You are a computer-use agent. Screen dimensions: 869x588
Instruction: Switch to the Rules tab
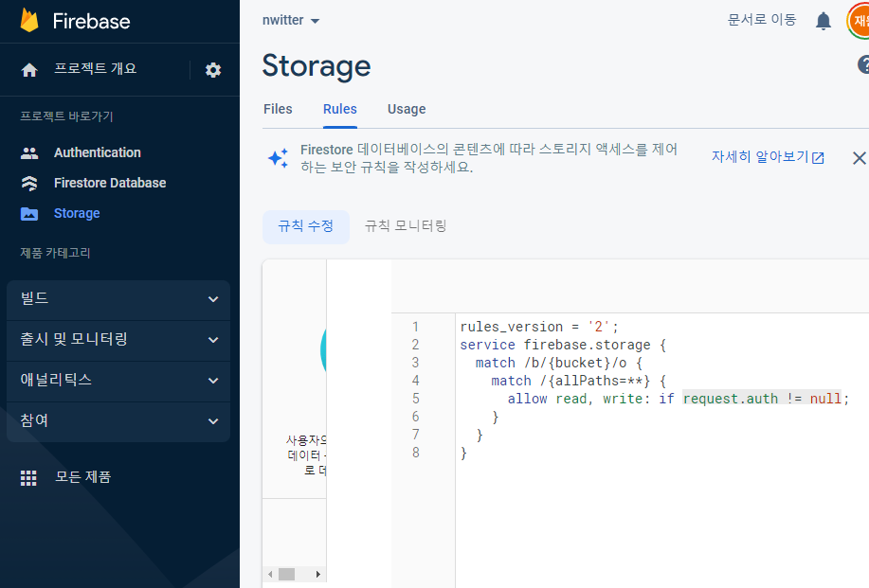(339, 109)
